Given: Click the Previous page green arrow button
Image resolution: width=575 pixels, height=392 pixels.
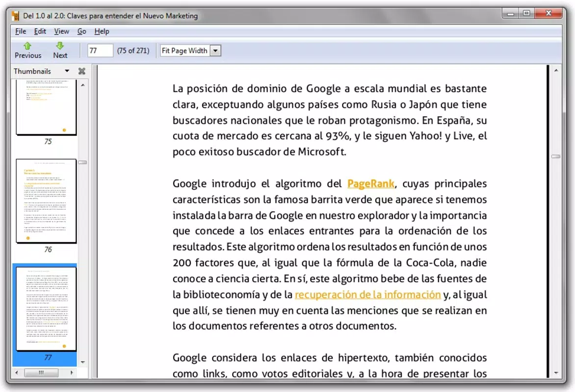Looking at the screenshot, I should coord(28,50).
